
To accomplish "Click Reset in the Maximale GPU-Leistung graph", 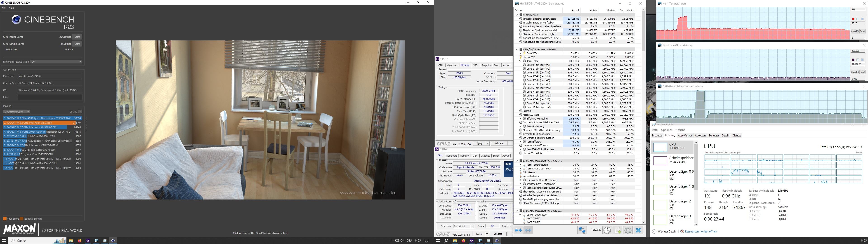I will click(862, 72).
